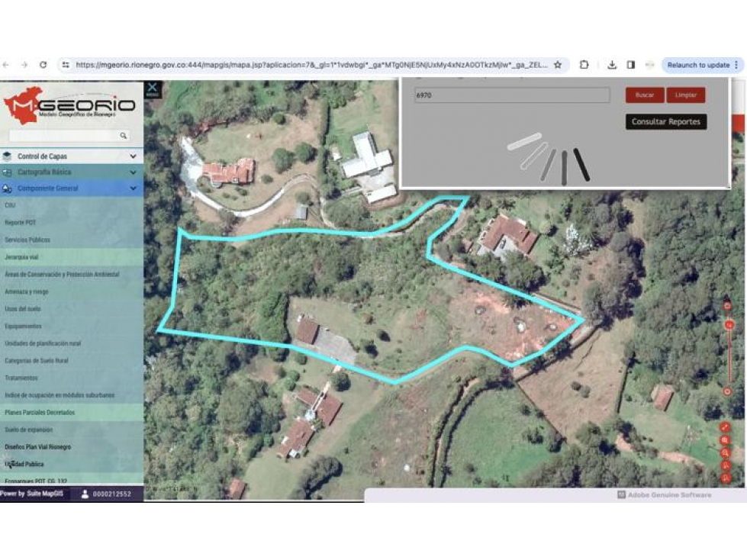Expand Control de Capas chevron
Viewport: 747px width, 560px height.
[133, 156]
